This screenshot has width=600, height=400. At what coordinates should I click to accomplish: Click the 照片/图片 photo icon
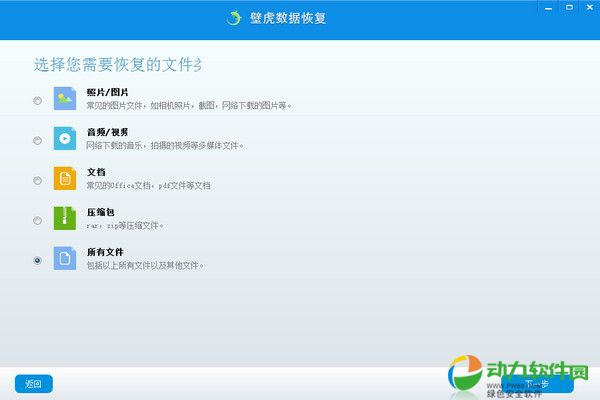[65, 99]
